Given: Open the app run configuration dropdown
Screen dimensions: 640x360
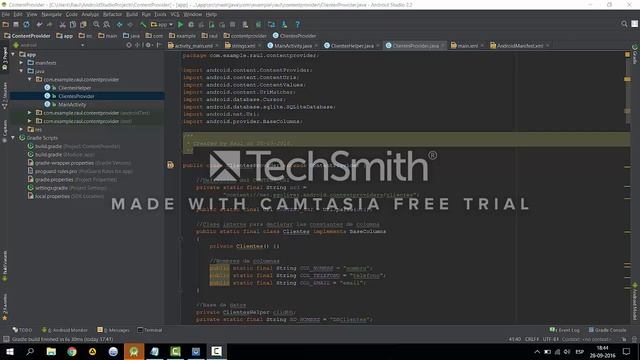Looking at the screenshot, I should [162, 24].
